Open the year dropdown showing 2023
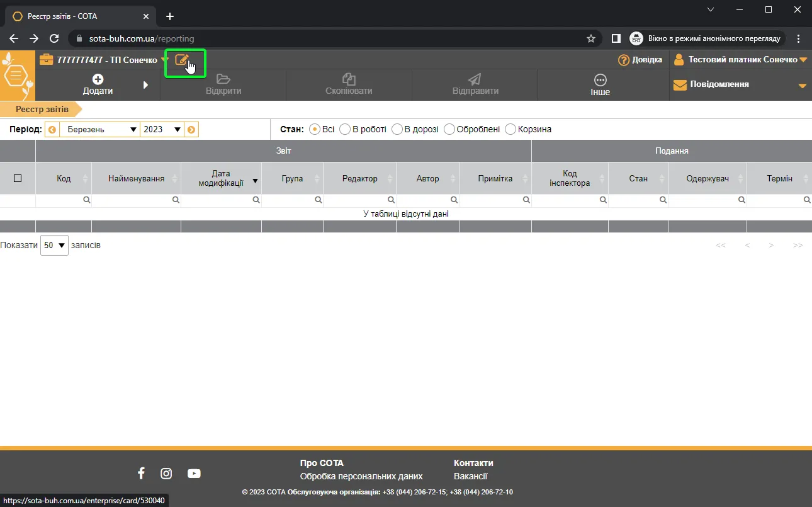 162,129
